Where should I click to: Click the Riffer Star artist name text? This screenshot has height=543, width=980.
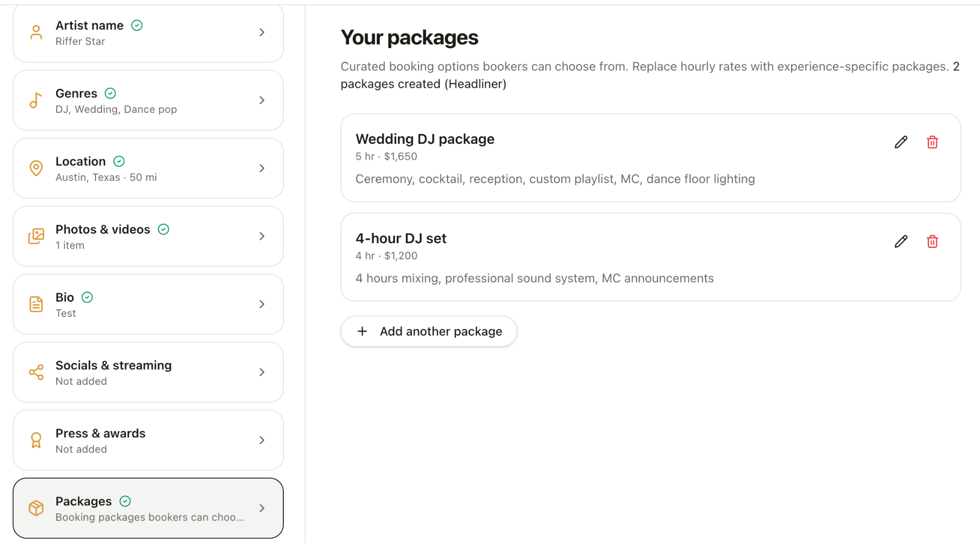click(x=80, y=41)
